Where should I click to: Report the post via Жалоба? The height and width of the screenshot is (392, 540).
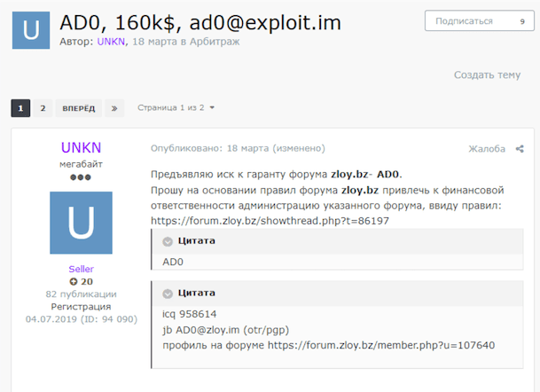[487, 149]
